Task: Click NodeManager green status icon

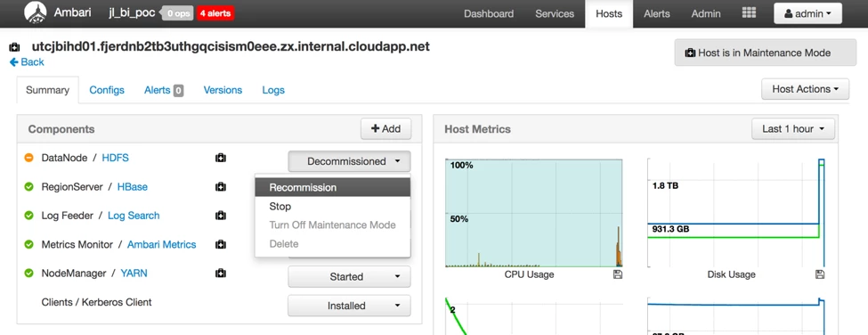Action: [x=28, y=273]
